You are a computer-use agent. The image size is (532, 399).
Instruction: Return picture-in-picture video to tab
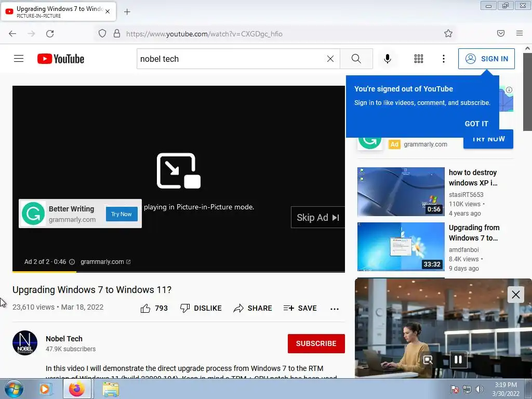(428, 360)
